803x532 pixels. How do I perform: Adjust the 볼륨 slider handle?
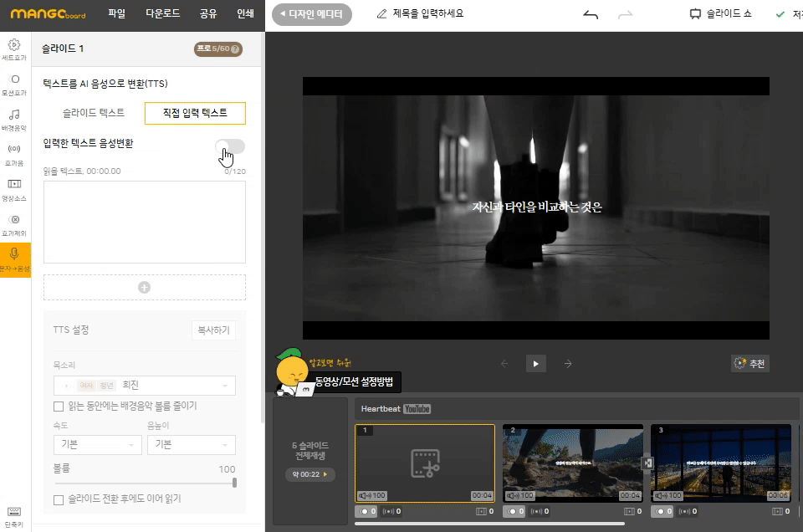point(234,483)
